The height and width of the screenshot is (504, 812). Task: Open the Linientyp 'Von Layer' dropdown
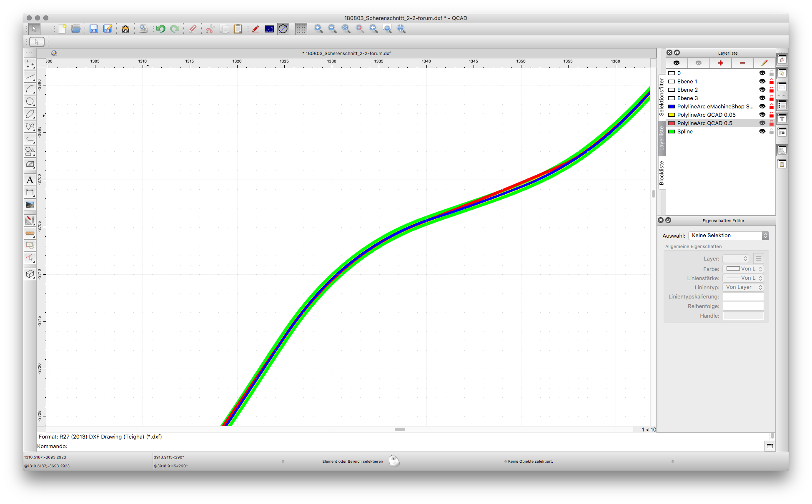coord(743,287)
